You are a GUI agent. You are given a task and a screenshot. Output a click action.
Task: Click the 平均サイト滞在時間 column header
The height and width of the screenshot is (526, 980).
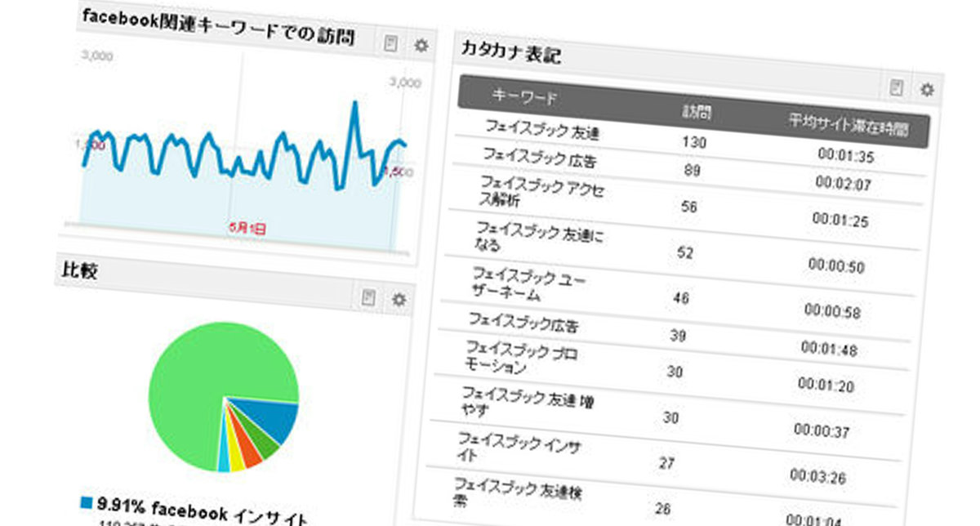click(848, 127)
